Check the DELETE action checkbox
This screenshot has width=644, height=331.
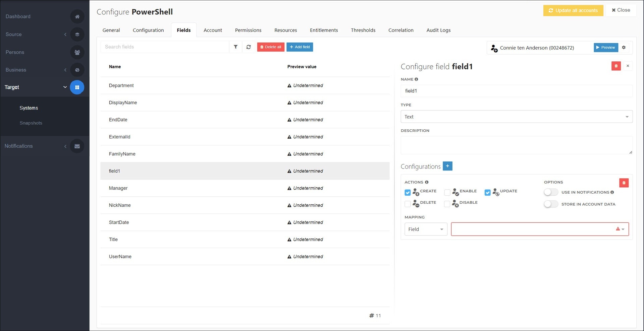point(408,204)
